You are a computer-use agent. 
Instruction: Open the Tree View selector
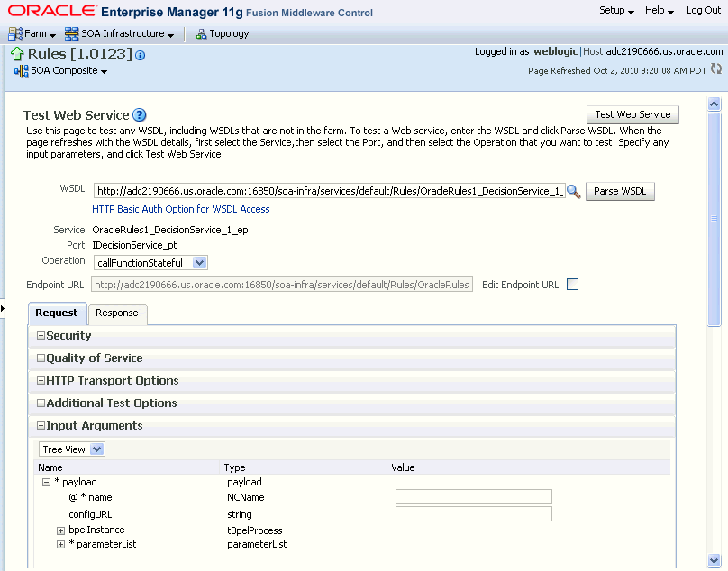coord(71,449)
